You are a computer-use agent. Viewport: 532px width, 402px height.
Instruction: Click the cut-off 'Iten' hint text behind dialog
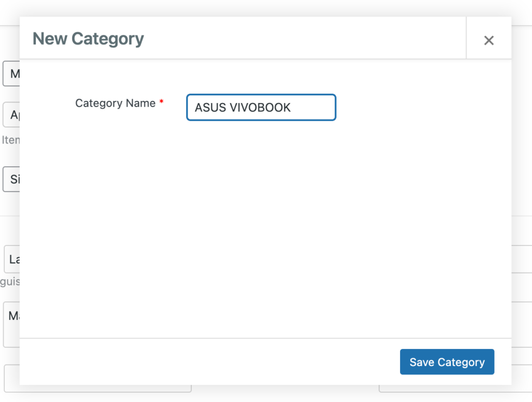tap(10, 140)
